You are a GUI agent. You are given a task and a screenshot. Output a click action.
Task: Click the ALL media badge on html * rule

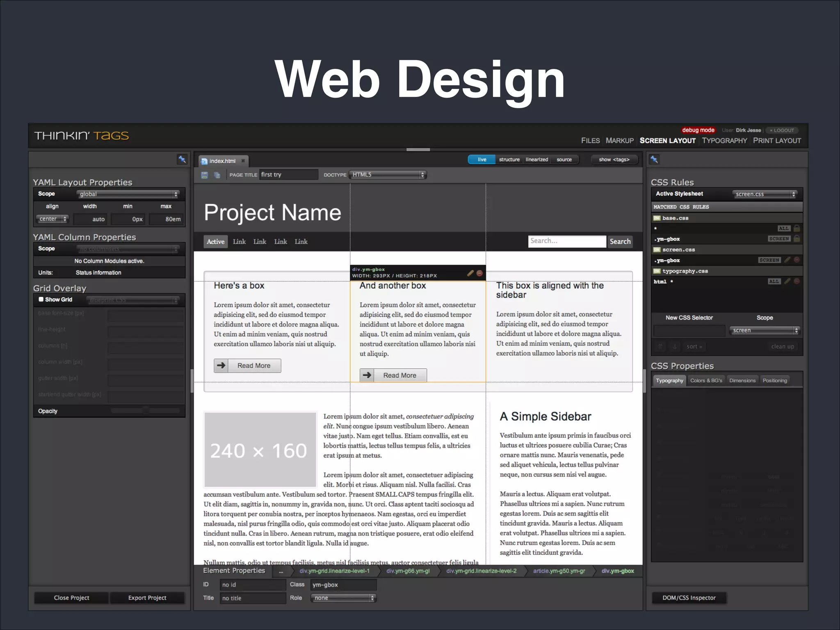[x=774, y=281]
